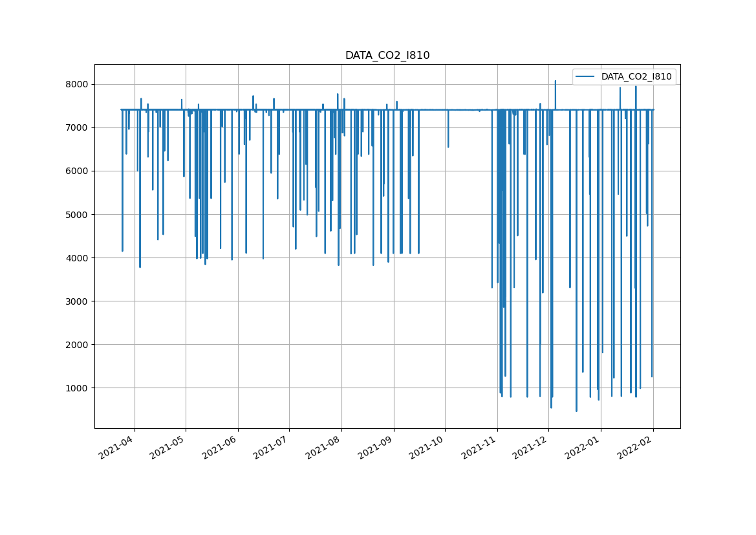Select the 2021-10 date tick label

pyautogui.click(x=428, y=448)
